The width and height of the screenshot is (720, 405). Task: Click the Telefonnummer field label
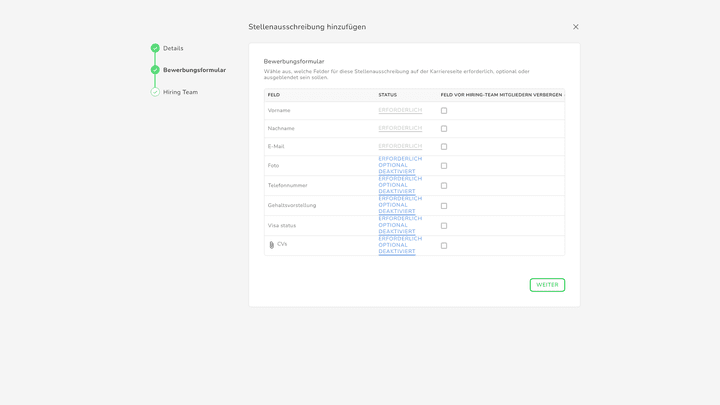(x=287, y=186)
